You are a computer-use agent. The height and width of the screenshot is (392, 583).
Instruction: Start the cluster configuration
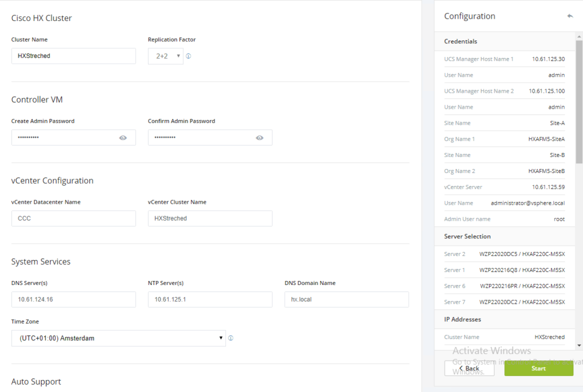coord(539,368)
